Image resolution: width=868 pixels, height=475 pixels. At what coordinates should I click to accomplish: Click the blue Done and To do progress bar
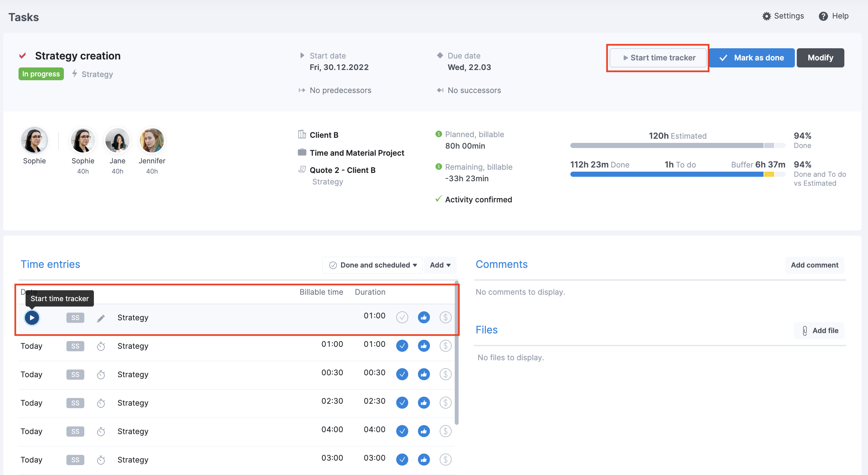pos(666,174)
